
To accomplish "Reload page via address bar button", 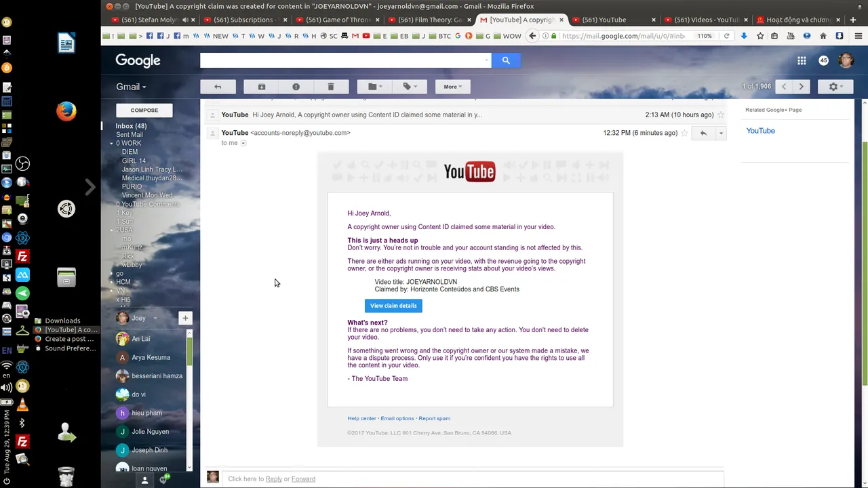I will [726, 36].
